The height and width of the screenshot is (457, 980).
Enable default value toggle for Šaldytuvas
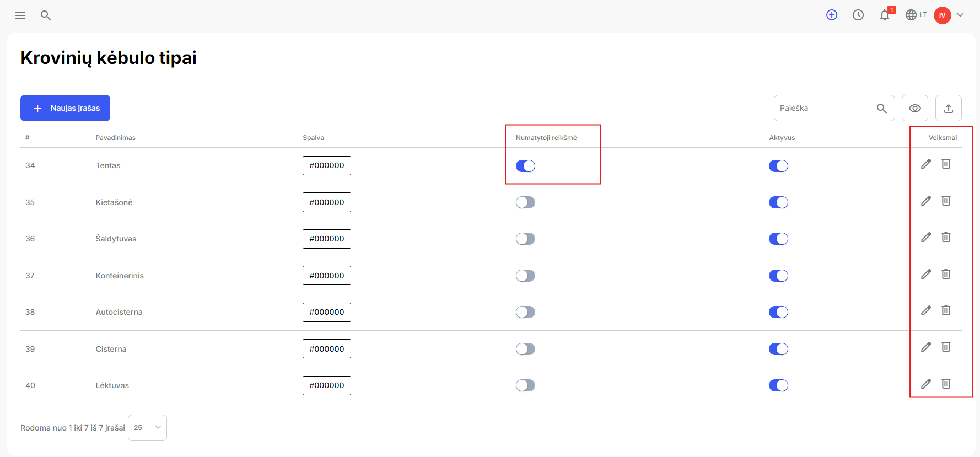tap(525, 239)
